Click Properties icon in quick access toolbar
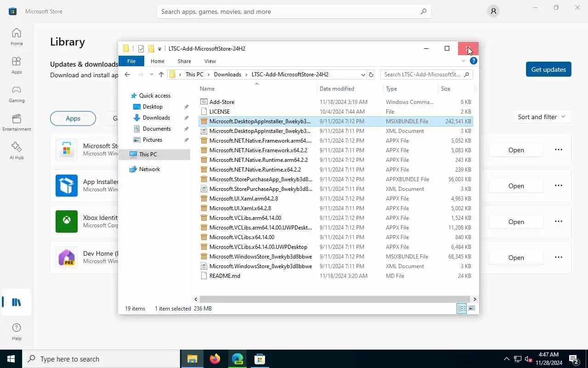Viewport: 588px width, 368px height. point(141,49)
